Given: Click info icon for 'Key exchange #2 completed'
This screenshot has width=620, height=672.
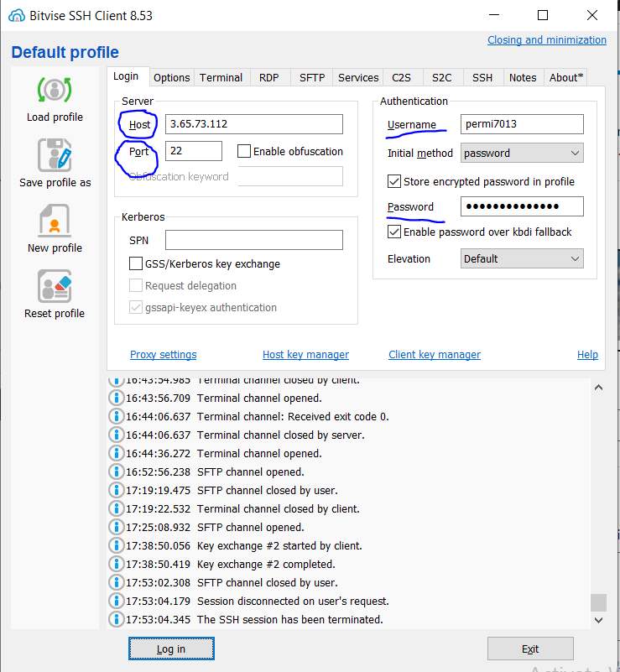Looking at the screenshot, I should pos(116,564).
